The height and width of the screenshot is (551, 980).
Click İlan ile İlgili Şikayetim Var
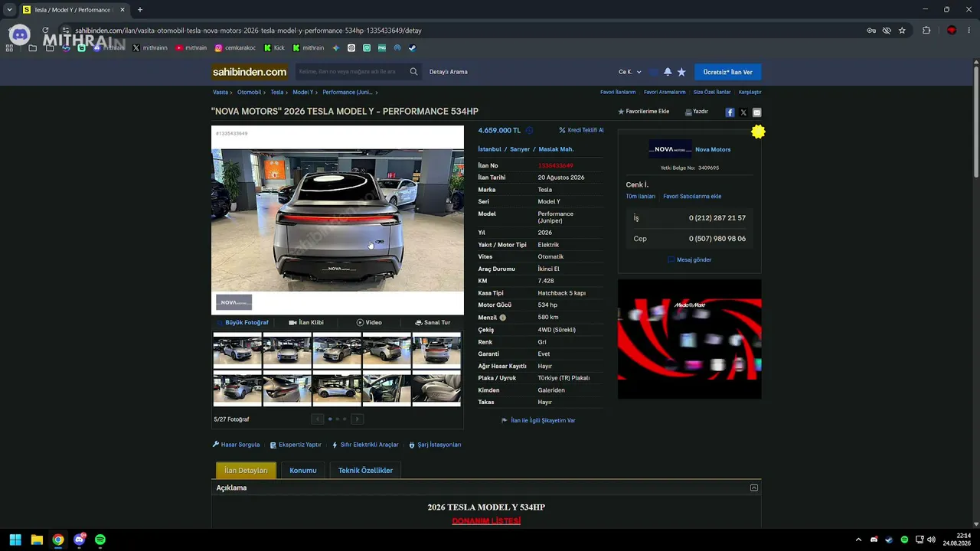(x=538, y=420)
